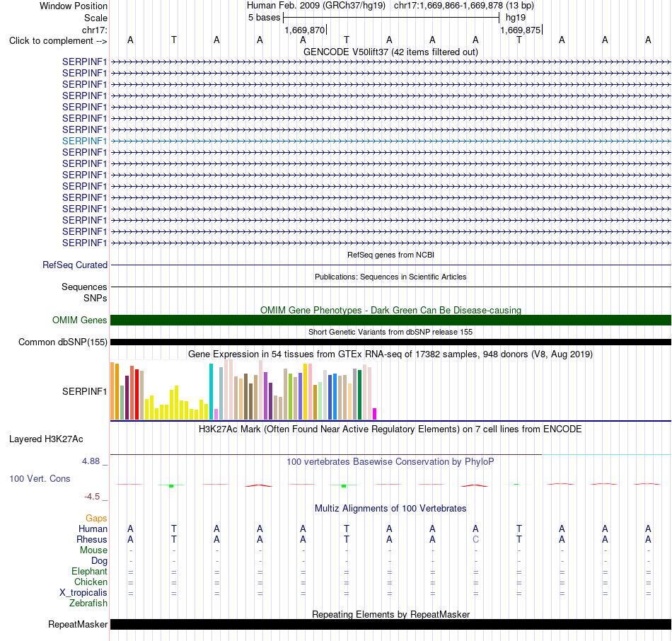Click the mismatched 'C' base in Rhesus row
Viewport: 672px width, 641px height.
point(476,539)
